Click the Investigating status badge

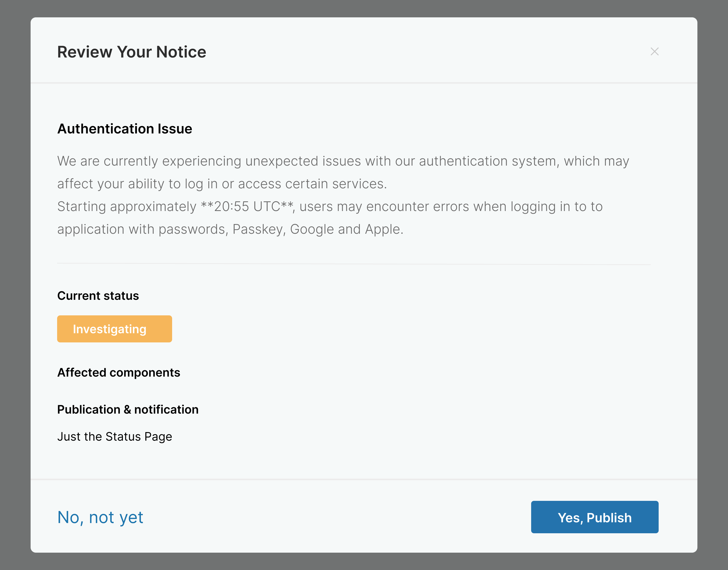[x=114, y=329]
